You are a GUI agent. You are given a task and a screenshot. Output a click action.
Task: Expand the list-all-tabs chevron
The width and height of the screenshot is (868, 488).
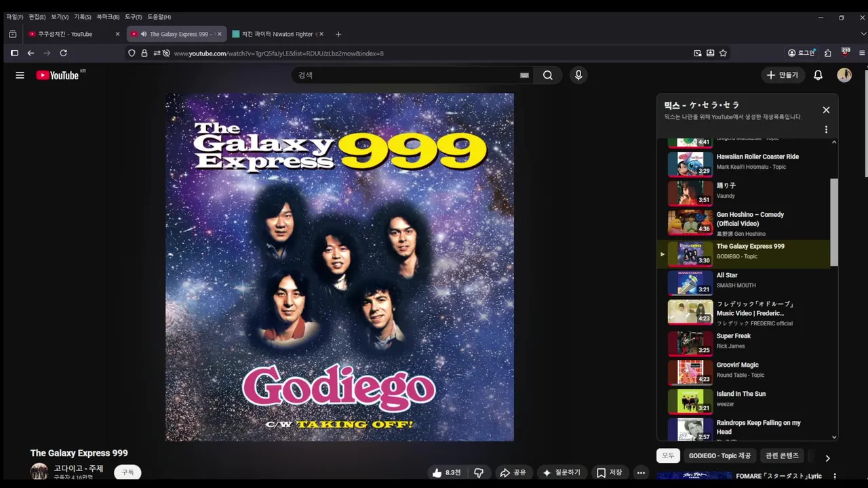(863, 34)
